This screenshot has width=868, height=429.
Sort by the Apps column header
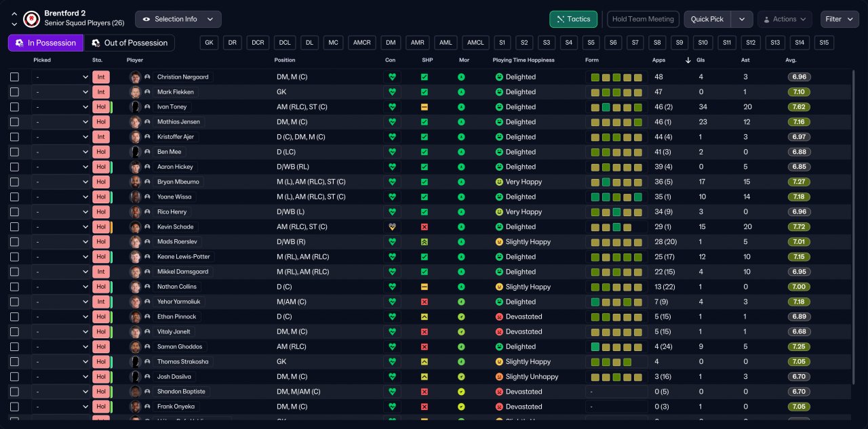tap(658, 60)
